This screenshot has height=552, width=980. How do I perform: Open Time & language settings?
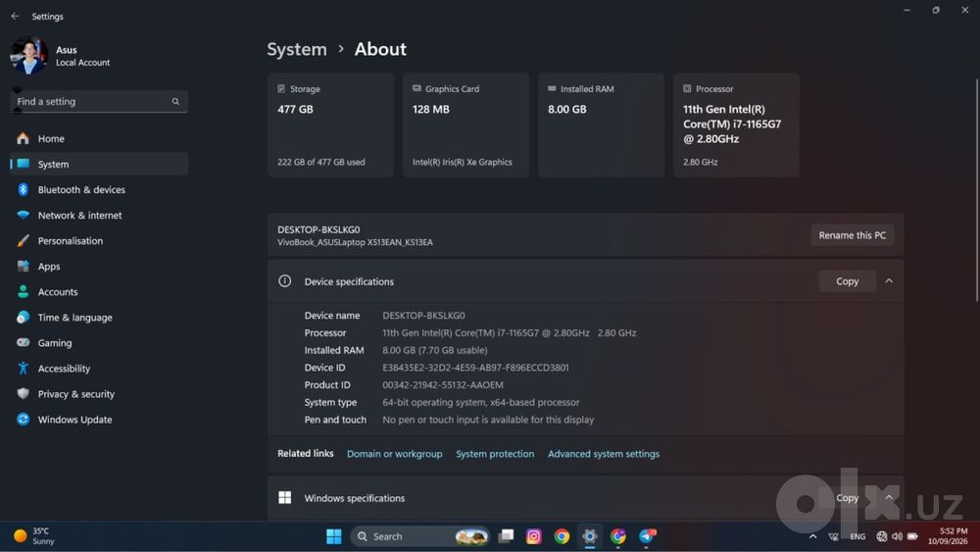(x=99, y=318)
